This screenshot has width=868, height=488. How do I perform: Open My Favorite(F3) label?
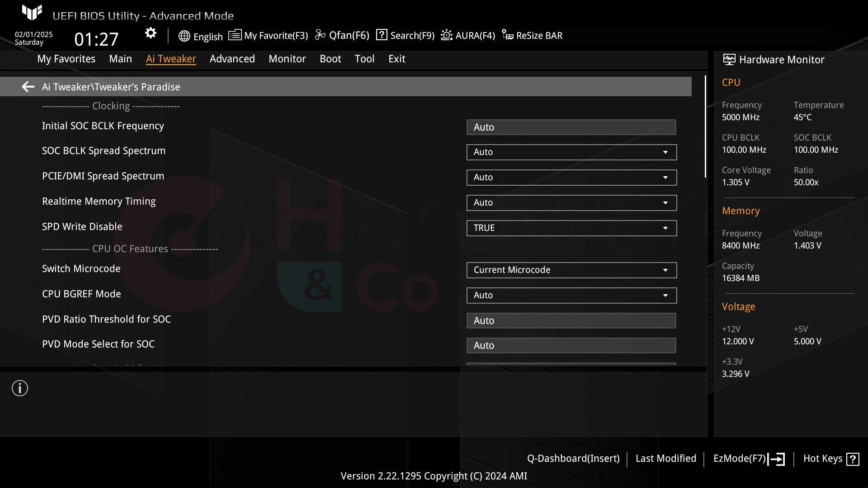coord(276,35)
